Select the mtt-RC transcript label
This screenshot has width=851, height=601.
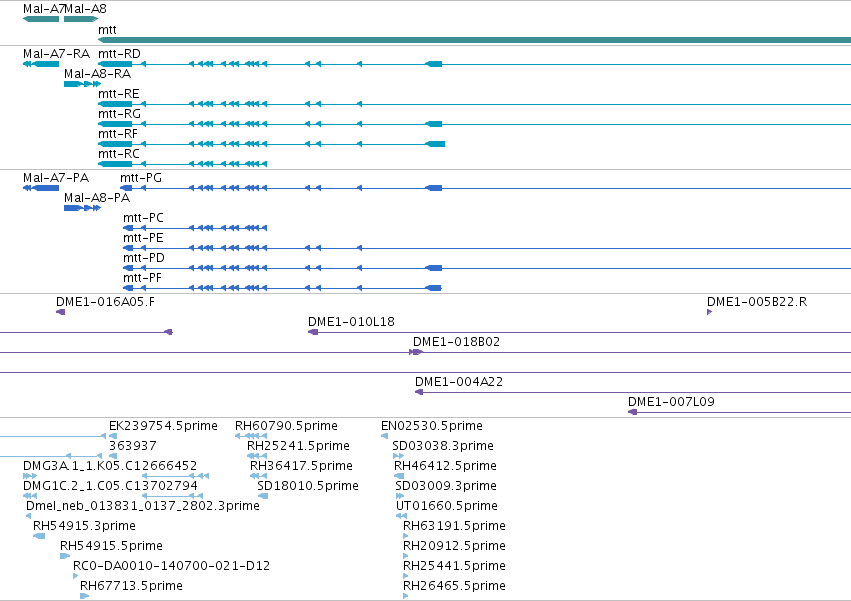119,154
